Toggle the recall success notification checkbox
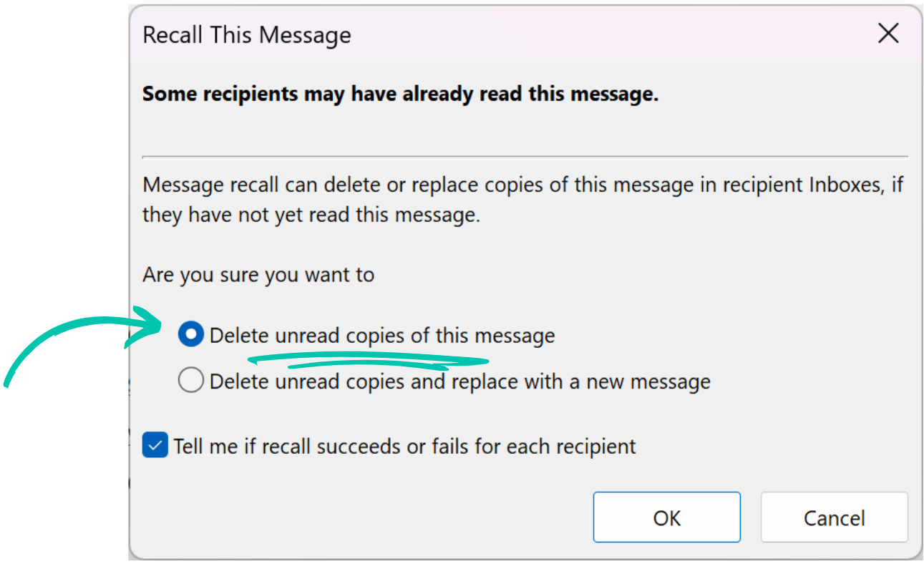The width and height of the screenshot is (924, 564). [155, 445]
